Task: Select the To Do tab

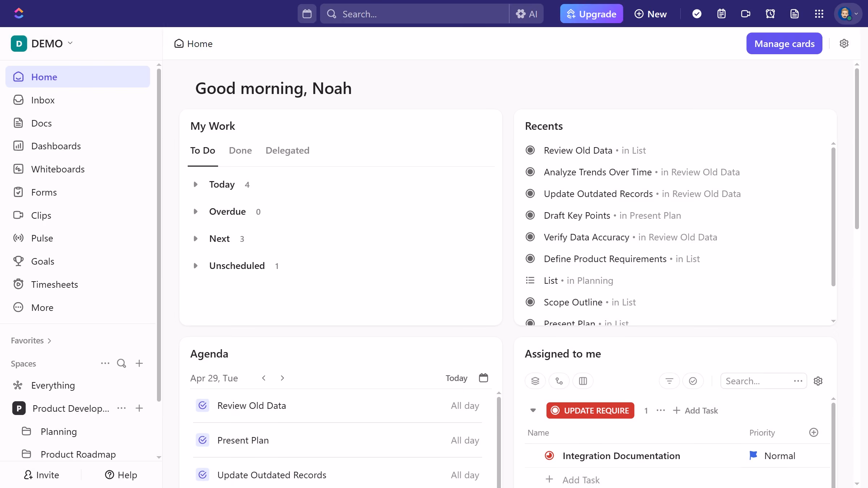Action: click(203, 150)
